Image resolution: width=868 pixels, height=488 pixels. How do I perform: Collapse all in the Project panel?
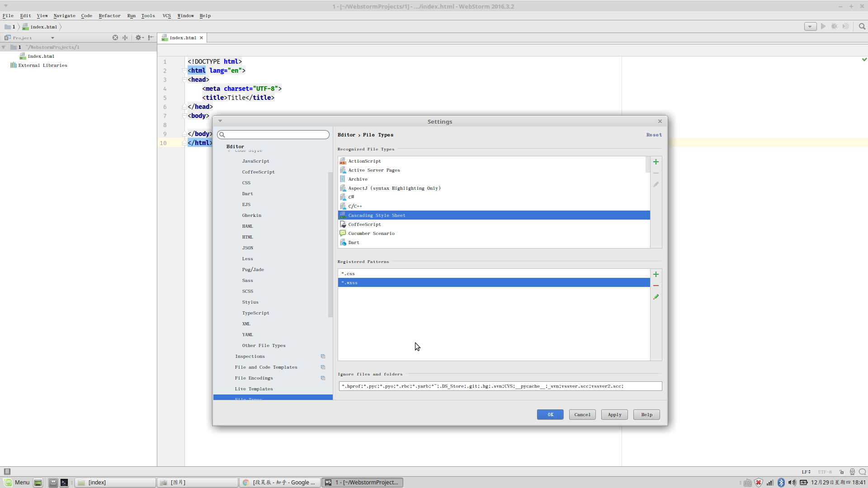(x=125, y=38)
